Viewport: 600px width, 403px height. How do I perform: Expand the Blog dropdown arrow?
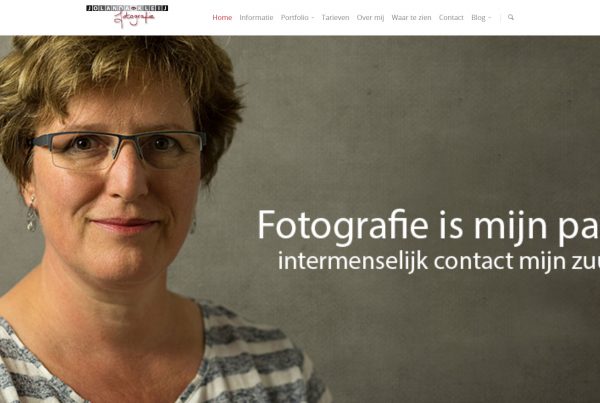[489, 18]
